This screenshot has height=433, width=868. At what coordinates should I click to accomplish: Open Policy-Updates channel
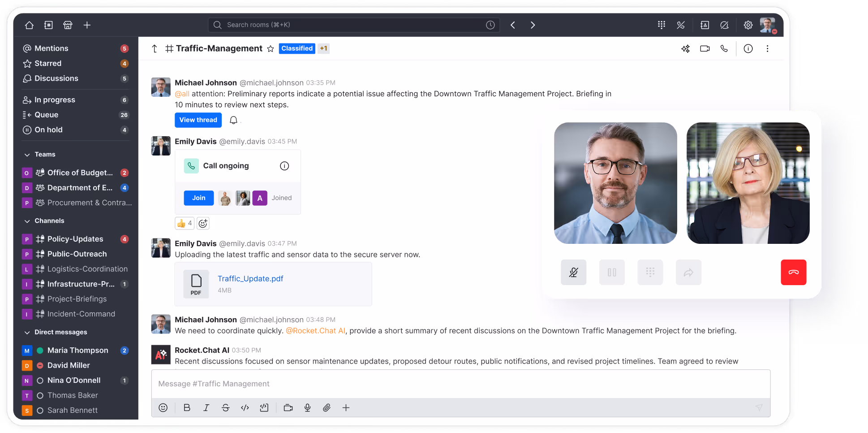click(76, 239)
